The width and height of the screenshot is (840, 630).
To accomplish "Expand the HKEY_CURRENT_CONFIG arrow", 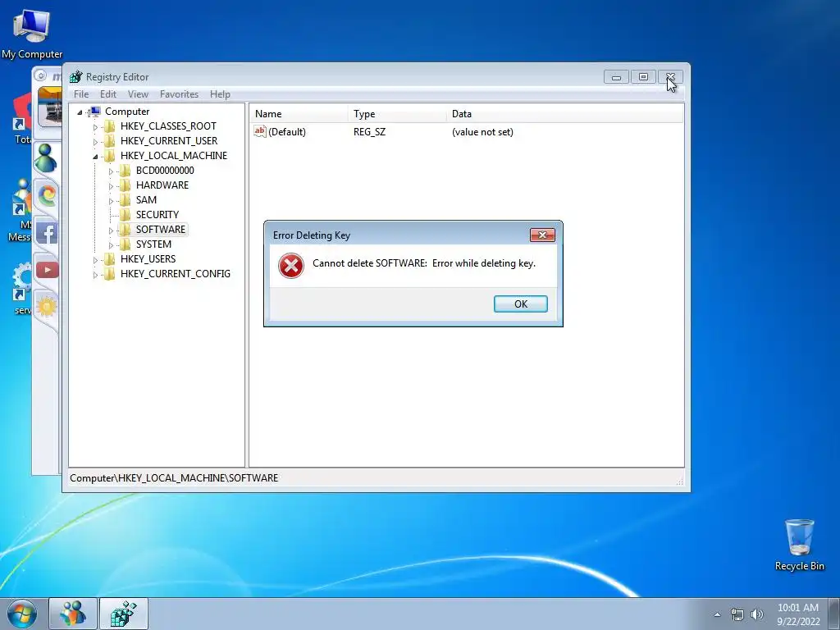I will coord(95,274).
